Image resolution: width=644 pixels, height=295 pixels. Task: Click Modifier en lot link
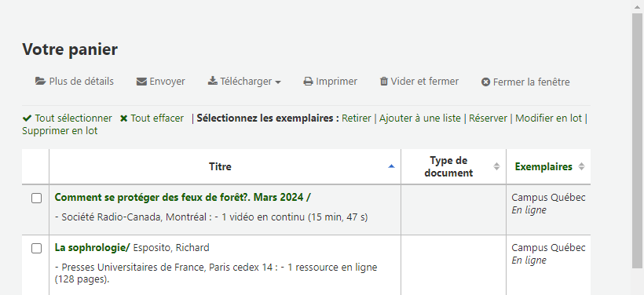[548, 118]
